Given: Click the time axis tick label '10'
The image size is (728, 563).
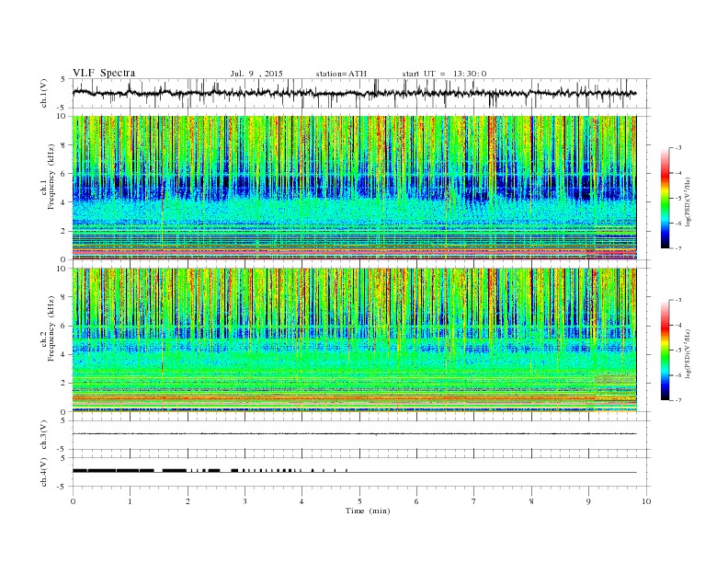Looking at the screenshot, I should coord(646,501).
